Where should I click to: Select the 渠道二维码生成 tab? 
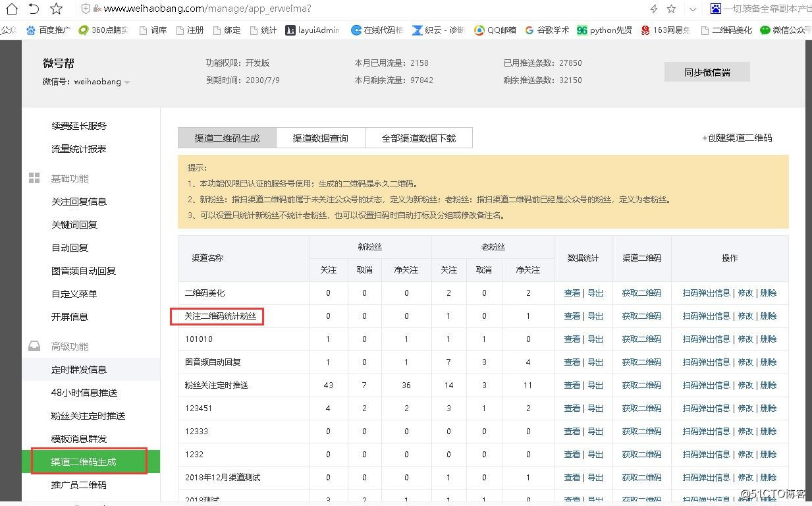tap(227, 138)
